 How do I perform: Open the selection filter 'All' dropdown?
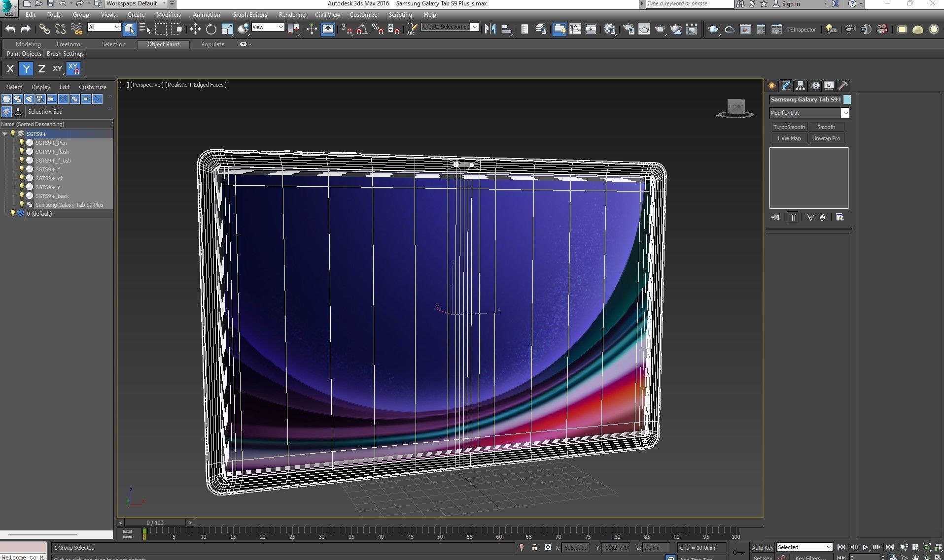pyautogui.click(x=104, y=27)
